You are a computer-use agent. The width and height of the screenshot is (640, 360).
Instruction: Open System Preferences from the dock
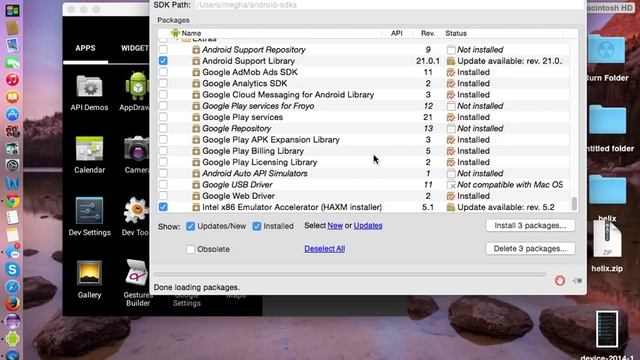point(12,165)
